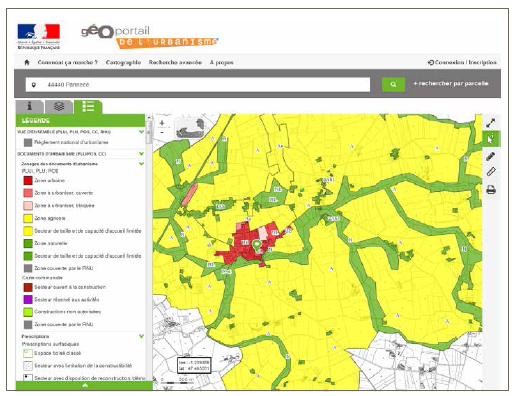The image size is (512, 396).
Task: Activate the parcel info pointer tool
Action: (x=491, y=139)
